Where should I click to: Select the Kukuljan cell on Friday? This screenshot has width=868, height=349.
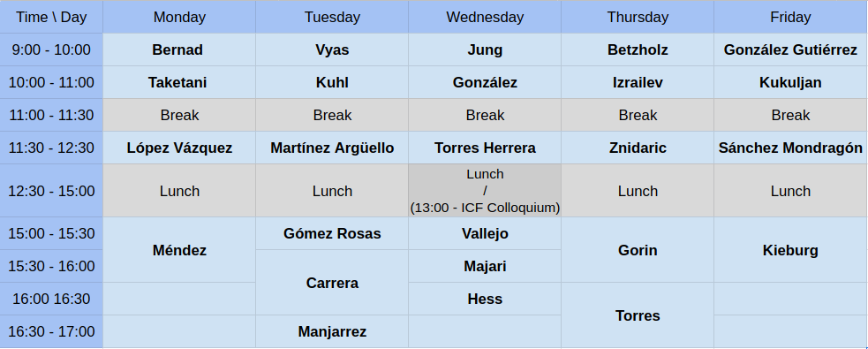(x=790, y=82)
